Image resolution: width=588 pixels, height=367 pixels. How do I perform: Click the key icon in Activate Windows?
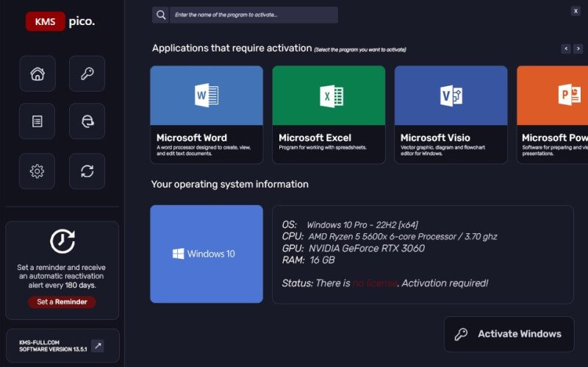point(461,334)
